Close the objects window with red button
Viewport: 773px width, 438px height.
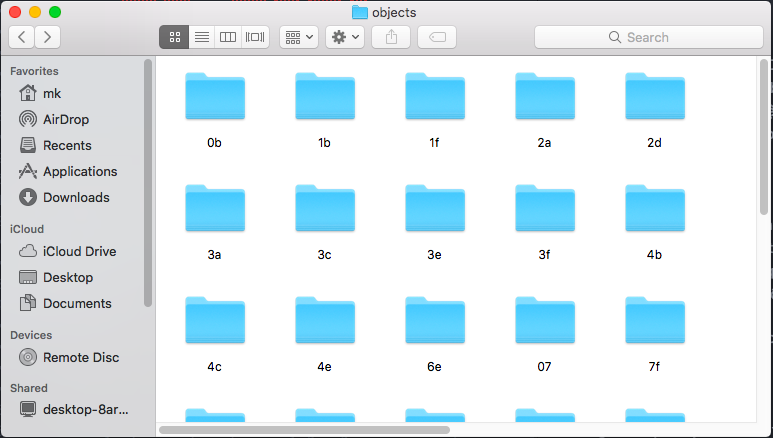15,12
